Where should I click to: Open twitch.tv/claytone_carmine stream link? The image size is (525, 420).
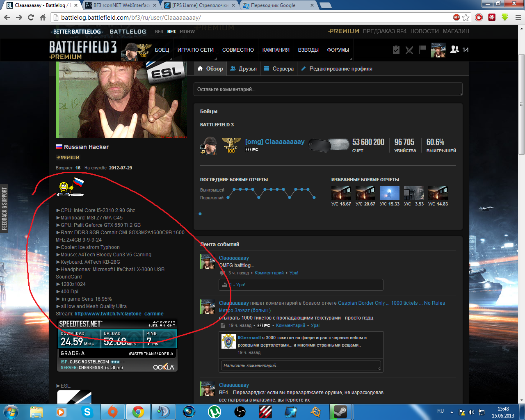[x=119, y=314]
